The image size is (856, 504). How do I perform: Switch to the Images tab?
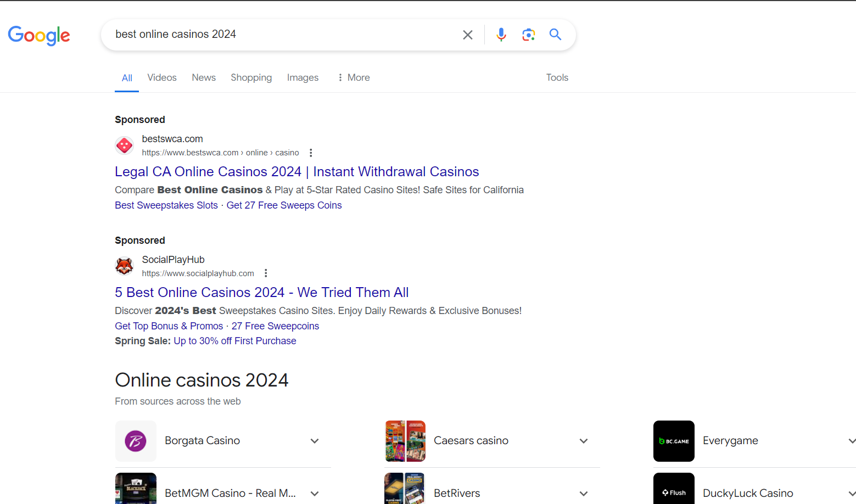click(x=303, y=77)
